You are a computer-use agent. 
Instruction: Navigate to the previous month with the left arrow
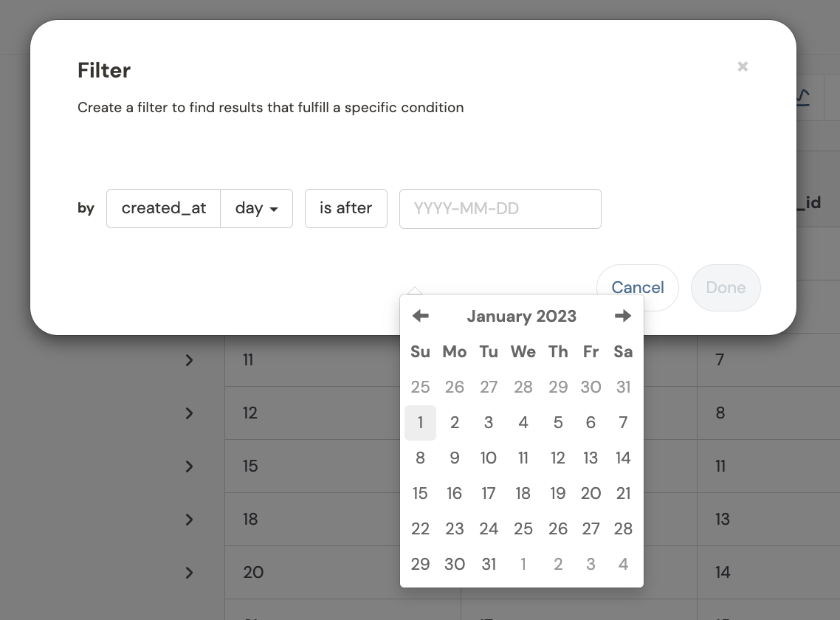coord(420,316)
